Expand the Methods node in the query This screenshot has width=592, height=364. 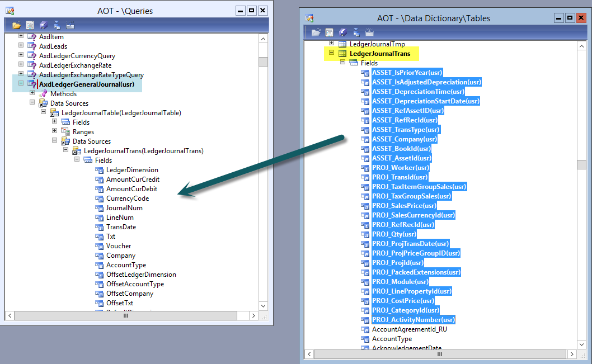coord(32,93)
